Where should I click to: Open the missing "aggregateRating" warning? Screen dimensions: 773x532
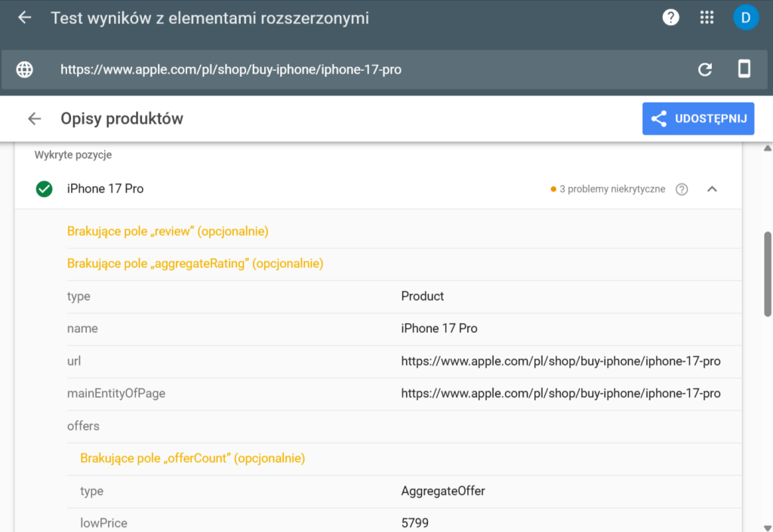tap(195, 264)
